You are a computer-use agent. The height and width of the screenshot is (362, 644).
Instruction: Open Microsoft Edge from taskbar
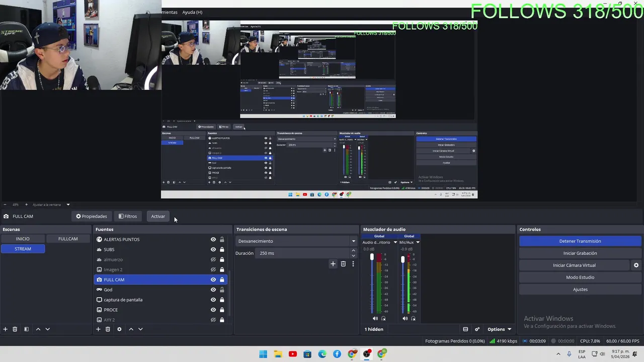[x=322, y=354]
